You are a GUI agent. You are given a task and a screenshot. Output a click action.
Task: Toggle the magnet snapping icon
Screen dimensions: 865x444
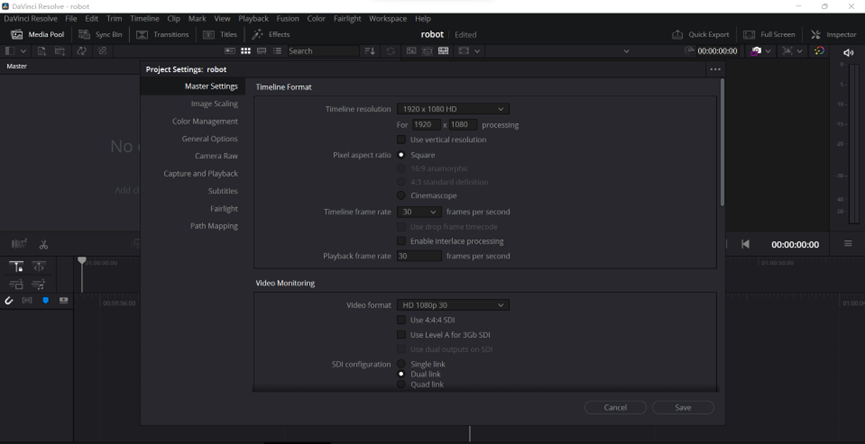[9, 301]
